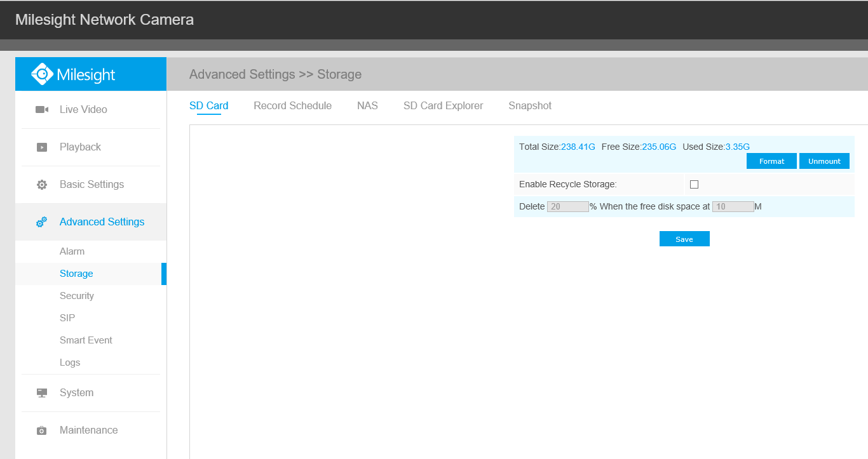Click the free disk space input field

733,207
